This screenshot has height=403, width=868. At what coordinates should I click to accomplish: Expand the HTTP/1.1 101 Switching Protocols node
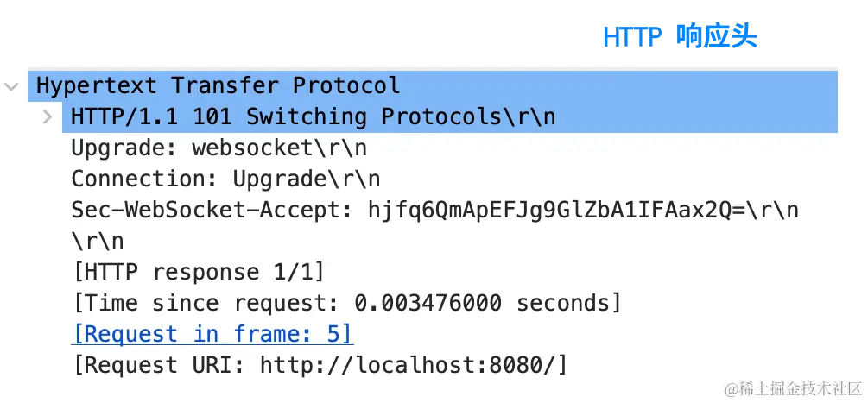tap(48, 116)
